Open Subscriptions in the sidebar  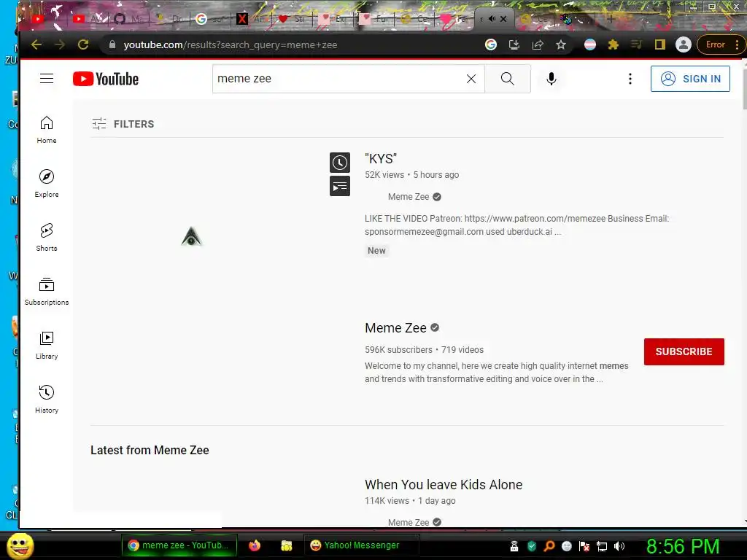(47, 291)
